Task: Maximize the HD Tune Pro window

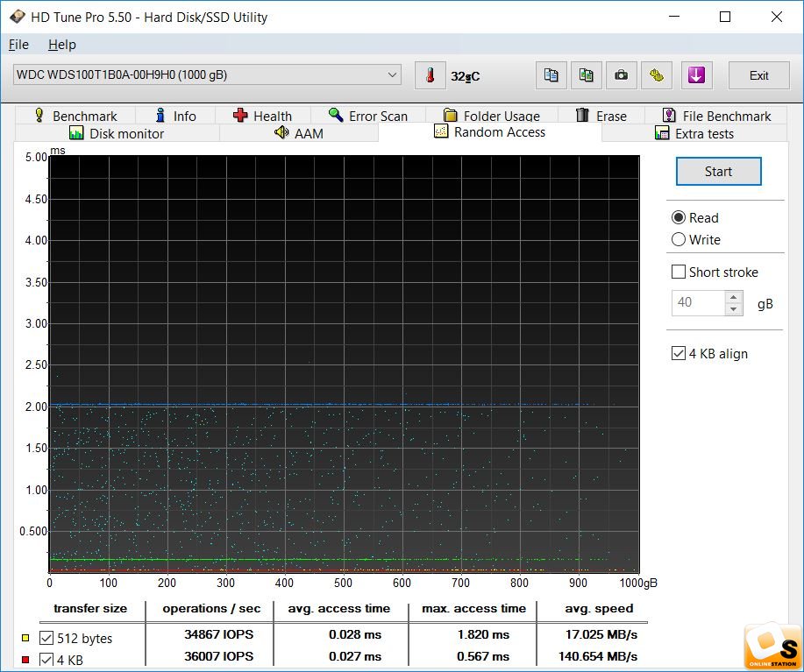Action: point(725,17)
